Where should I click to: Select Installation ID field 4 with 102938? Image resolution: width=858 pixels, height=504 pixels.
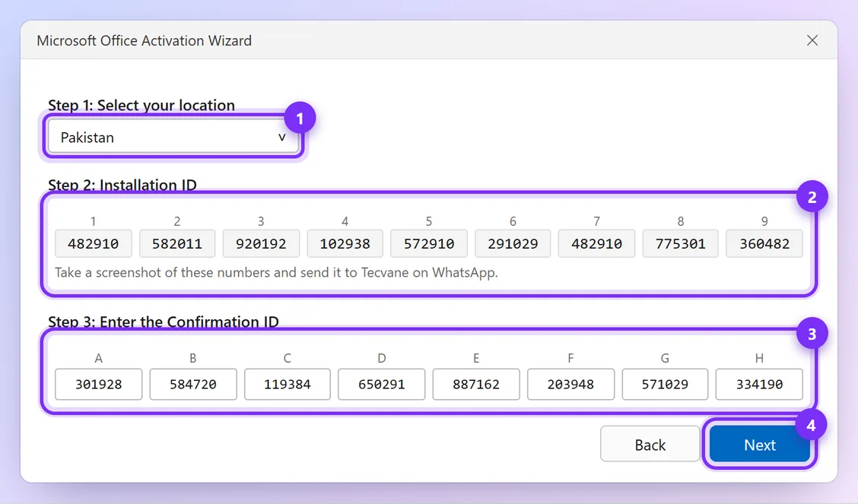tap(345, 244)
